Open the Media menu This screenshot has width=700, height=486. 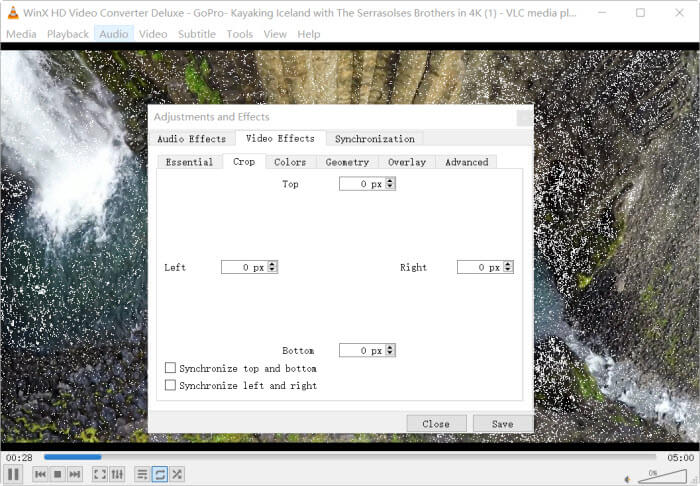pos(21,34)
